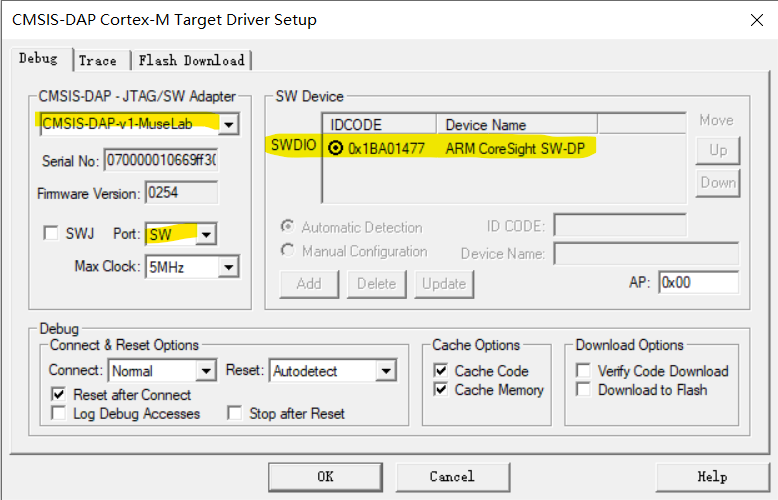Click the IDCODE column header
The height and width of the screenshot is (500, 778).
pyautogui.click(x=380, y=125)
